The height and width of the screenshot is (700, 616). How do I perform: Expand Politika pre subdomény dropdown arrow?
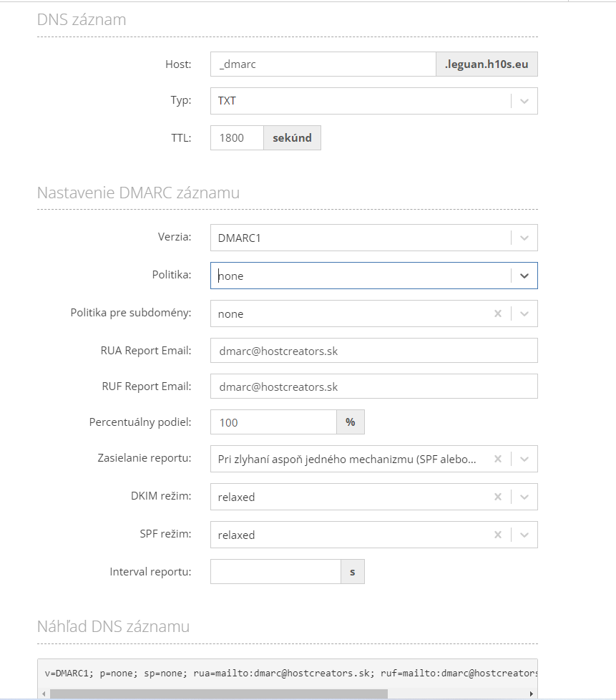524,313
